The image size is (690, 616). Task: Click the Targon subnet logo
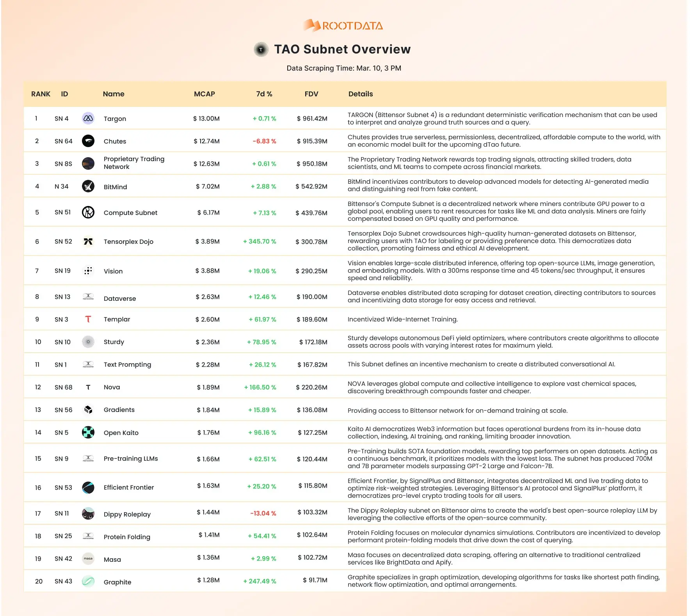pos(88,118)
